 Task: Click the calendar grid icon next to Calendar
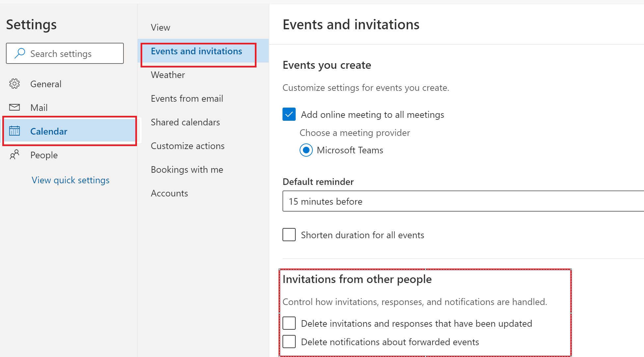[x=15, y=131]
